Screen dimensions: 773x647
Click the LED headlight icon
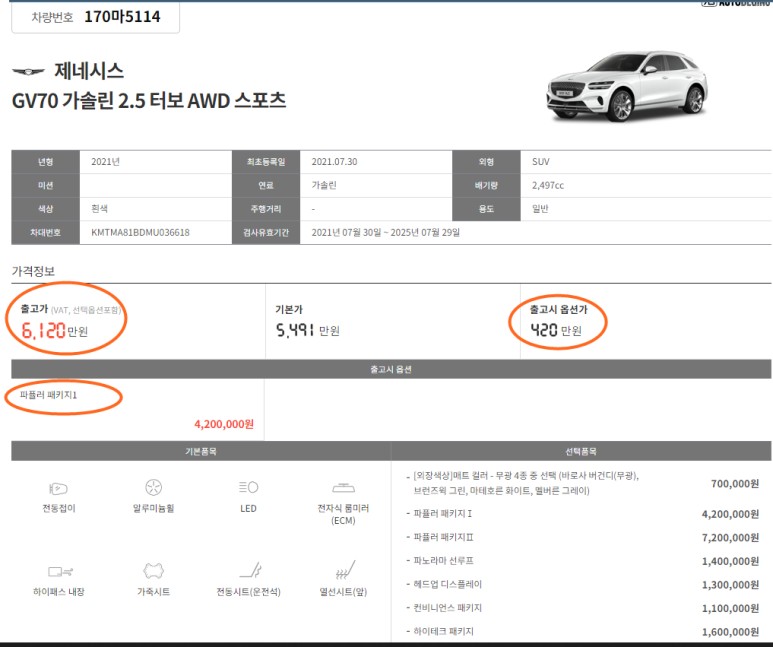[x=248, y=487]
